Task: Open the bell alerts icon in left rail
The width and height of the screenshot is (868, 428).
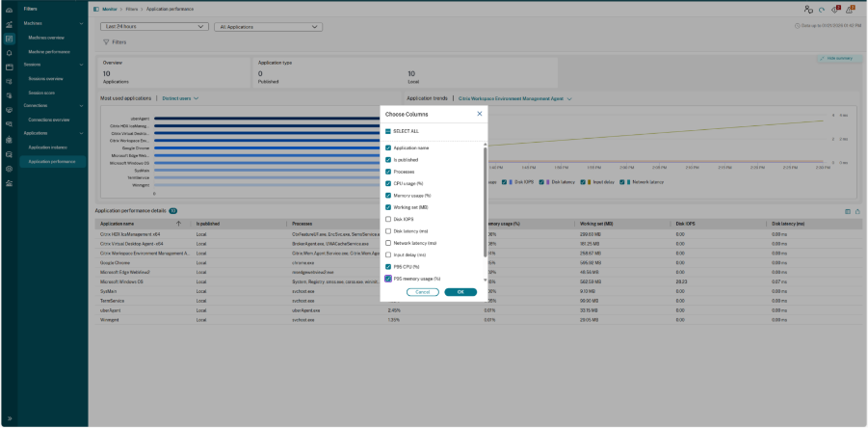Action: click(9, 53)
